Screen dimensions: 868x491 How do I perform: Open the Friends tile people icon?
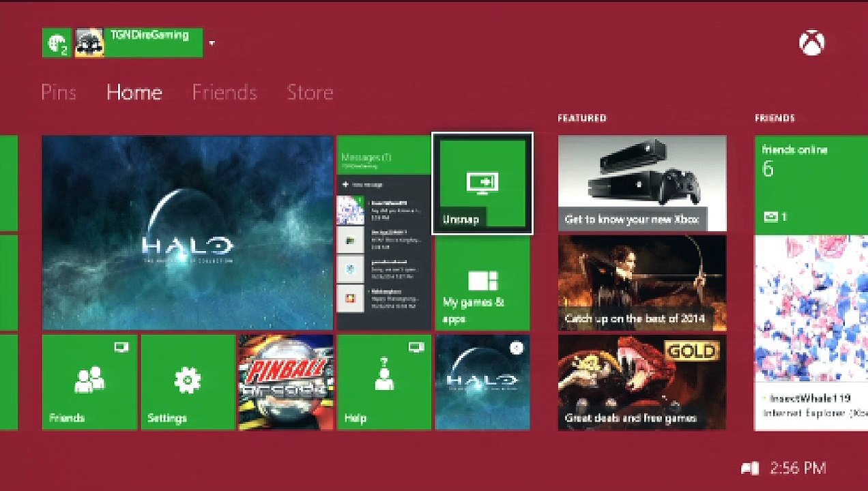(x=89, y=380)
